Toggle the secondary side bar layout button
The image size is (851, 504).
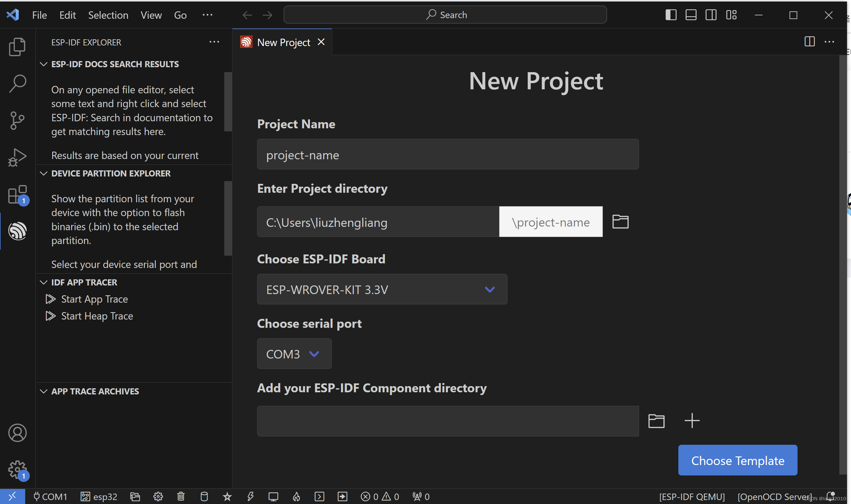(711, 15)
